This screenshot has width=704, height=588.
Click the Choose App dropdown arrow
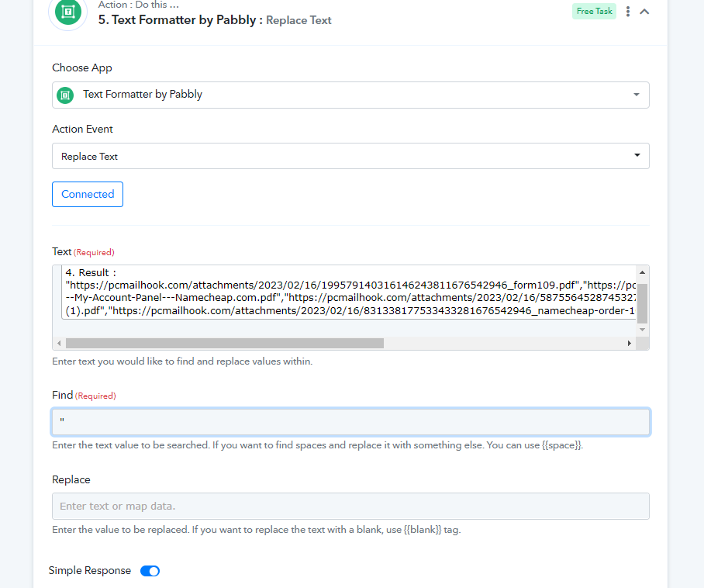tap(637, 95)
